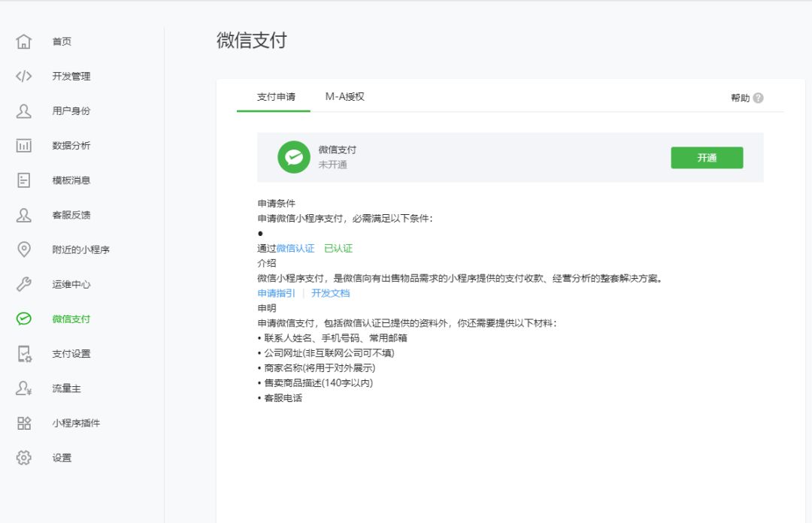Click the 帮助 text link

[740, 98]
